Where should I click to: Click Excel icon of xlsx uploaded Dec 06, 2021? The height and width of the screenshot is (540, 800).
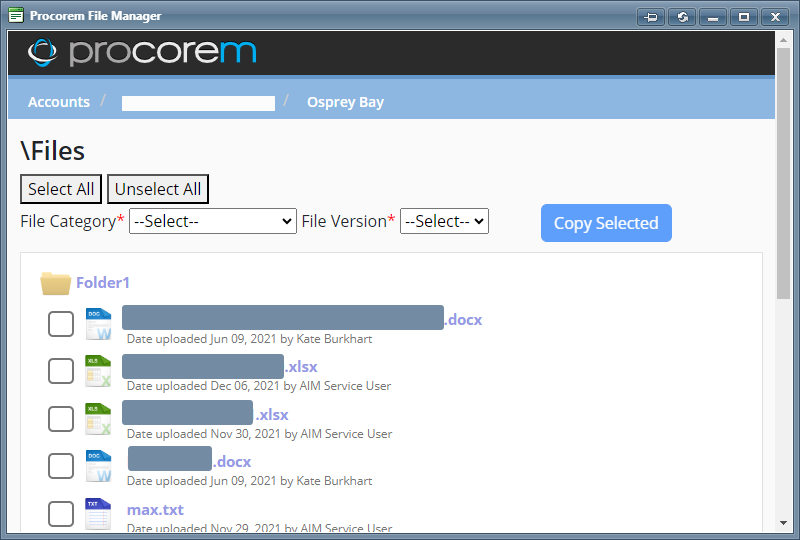(x=98, y=371)
